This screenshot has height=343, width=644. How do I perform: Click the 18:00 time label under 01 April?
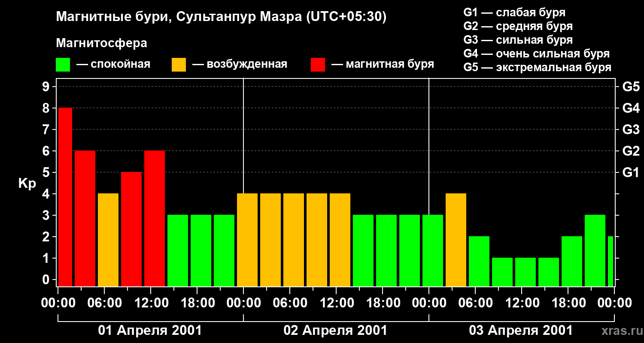pos(197,303)
